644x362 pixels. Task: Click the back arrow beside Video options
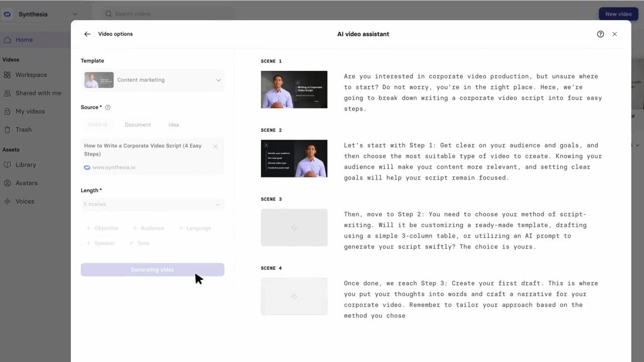pos(87,34)
